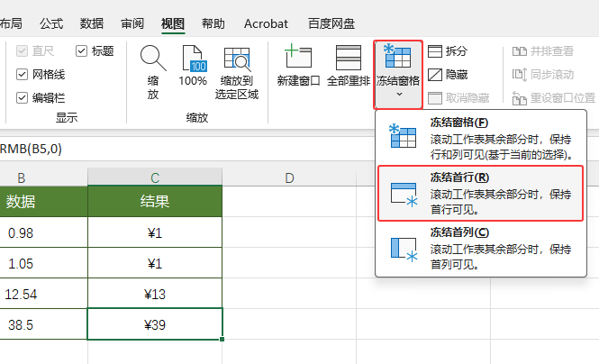Click the greyed 取消隐藏 unhide icon
Viewport: 599px width, 364px height.
435,98
